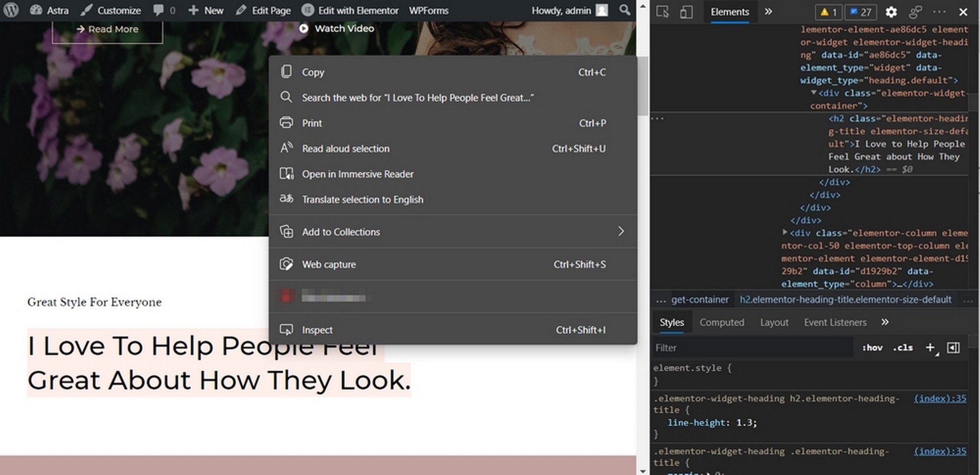
Task: Click the page scrollbar down arrow
Action: click(x=642, y=470)
